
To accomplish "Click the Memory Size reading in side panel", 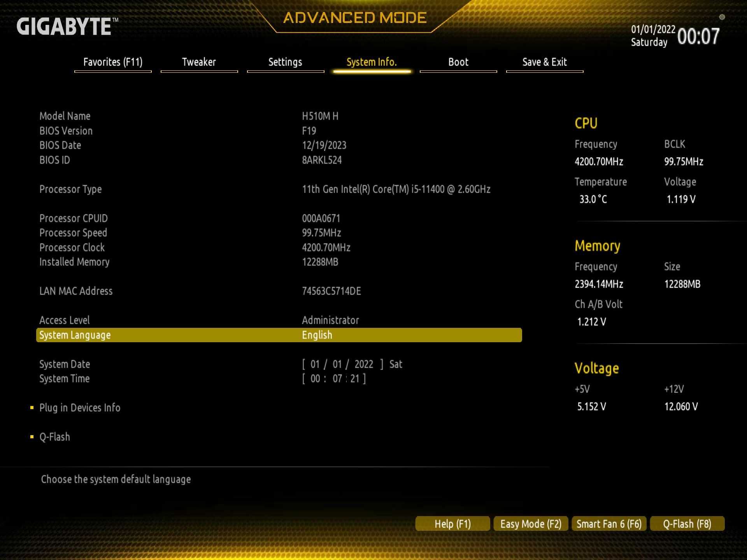I will (x=682, y=284).
